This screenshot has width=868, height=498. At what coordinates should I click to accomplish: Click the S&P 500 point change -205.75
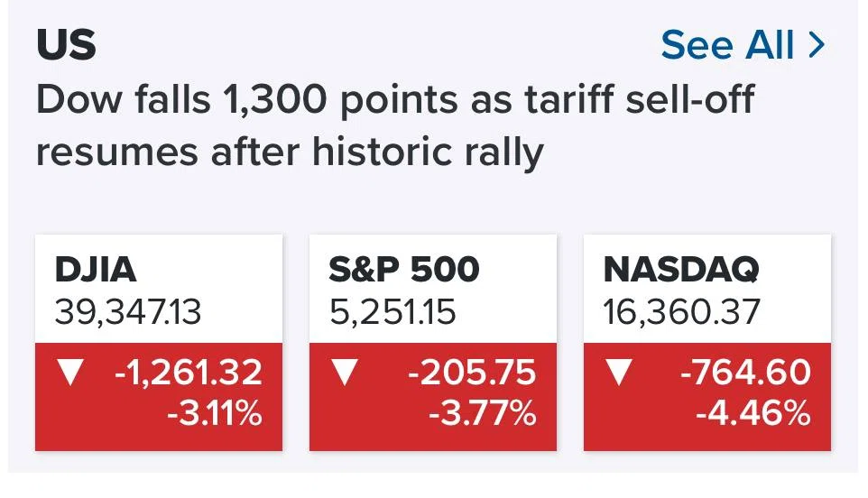tap(472, 372)
